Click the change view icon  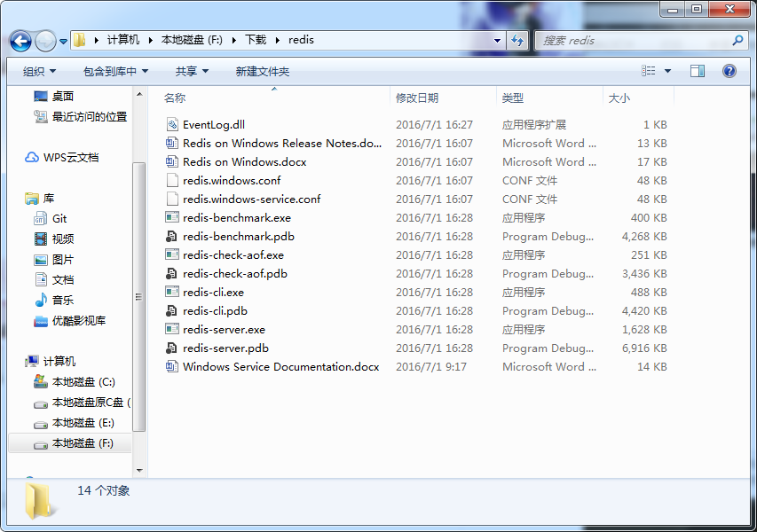[x=649, y=71]
